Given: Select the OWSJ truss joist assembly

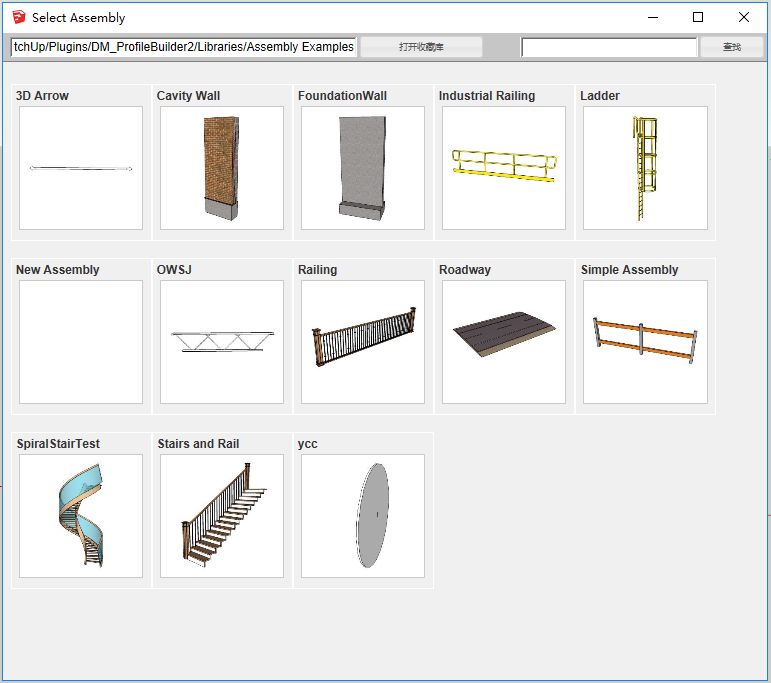Looking at the screenshot, I should tap(222, 342).
